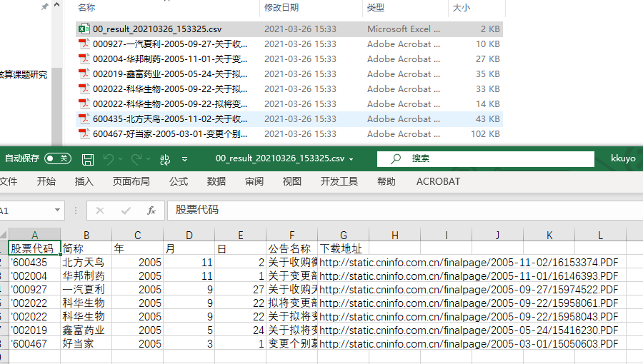643x364 pixels.
Task: Switch to the 插入 ribbon tab
Action: coord(84,181)
